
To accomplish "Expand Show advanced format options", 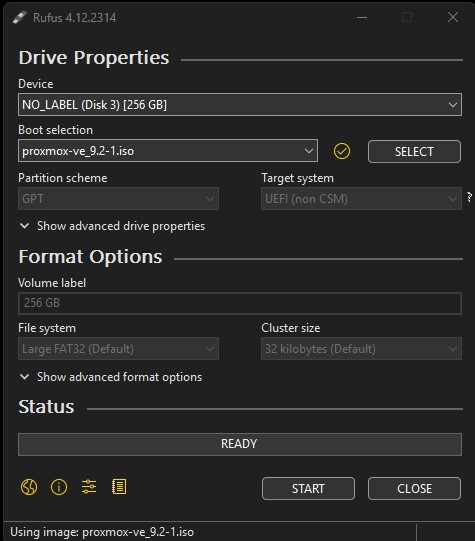I will click(111, 377).
